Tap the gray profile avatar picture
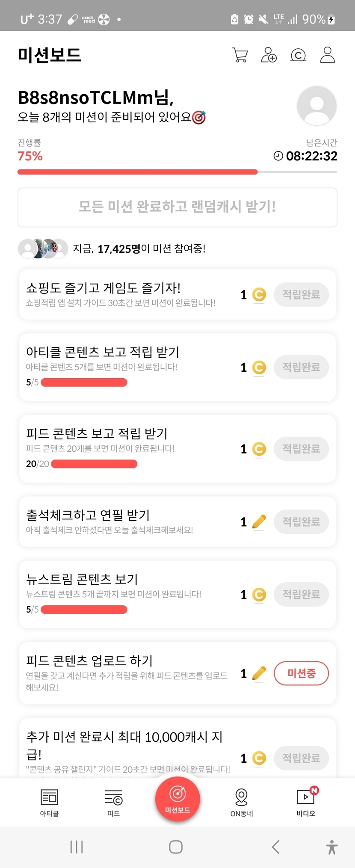355x868 pixels. tap(317, 106)
